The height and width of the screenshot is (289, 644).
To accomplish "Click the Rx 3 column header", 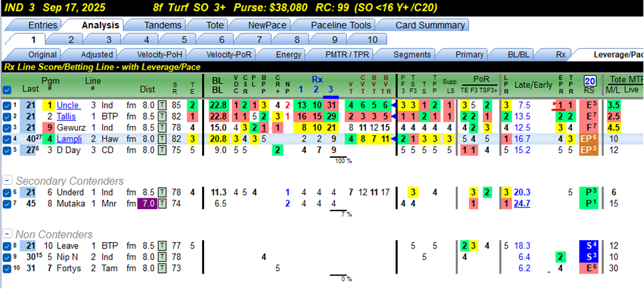I will pos(330,89).
